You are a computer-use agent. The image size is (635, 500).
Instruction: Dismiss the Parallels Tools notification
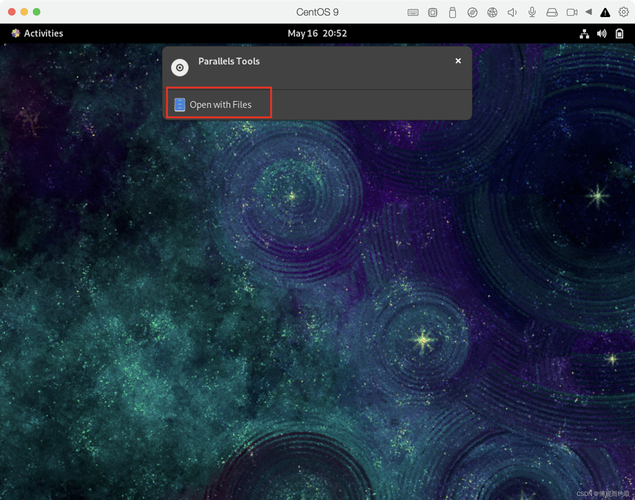[458, 61]
